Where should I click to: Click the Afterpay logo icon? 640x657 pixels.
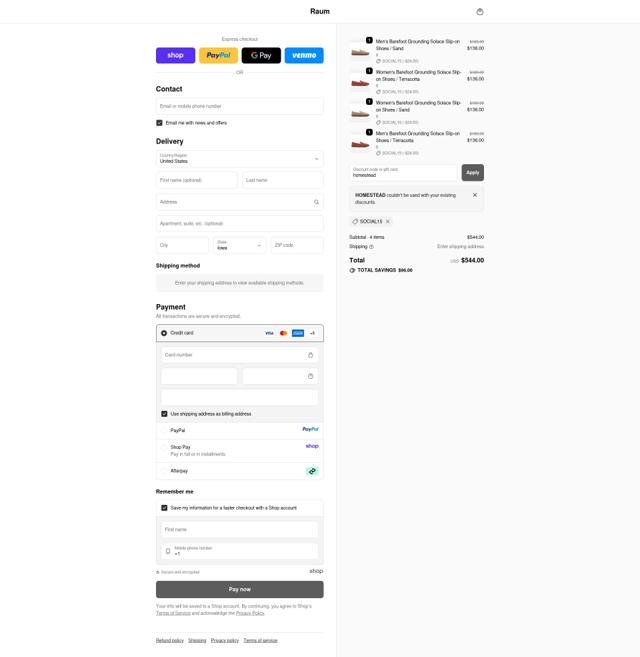[x=312, y=471]
